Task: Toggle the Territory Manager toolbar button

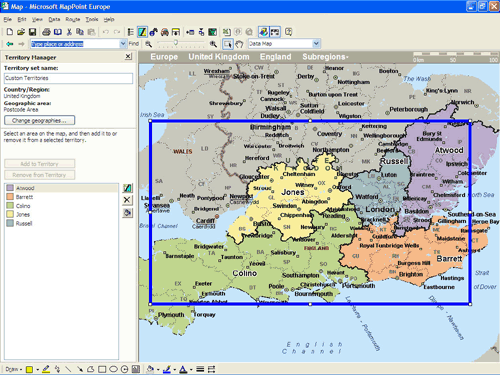Action: point(142,32)
